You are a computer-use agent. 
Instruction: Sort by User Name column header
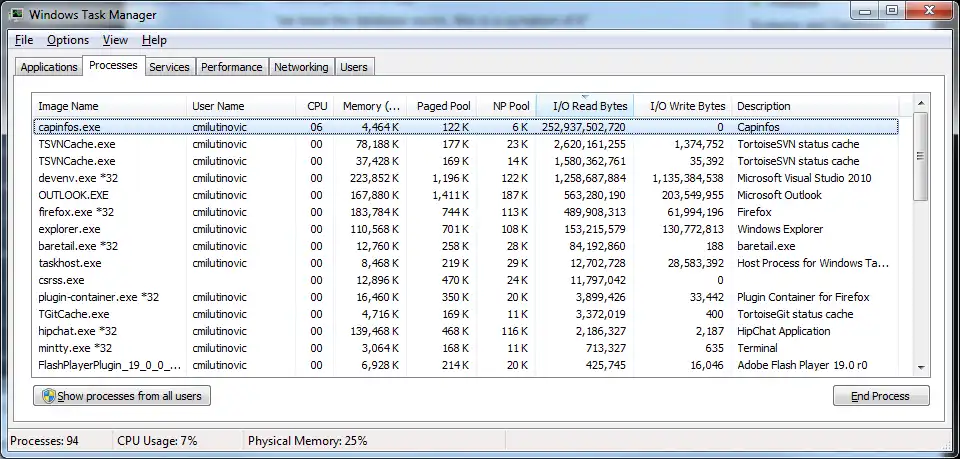click(241, 106)
